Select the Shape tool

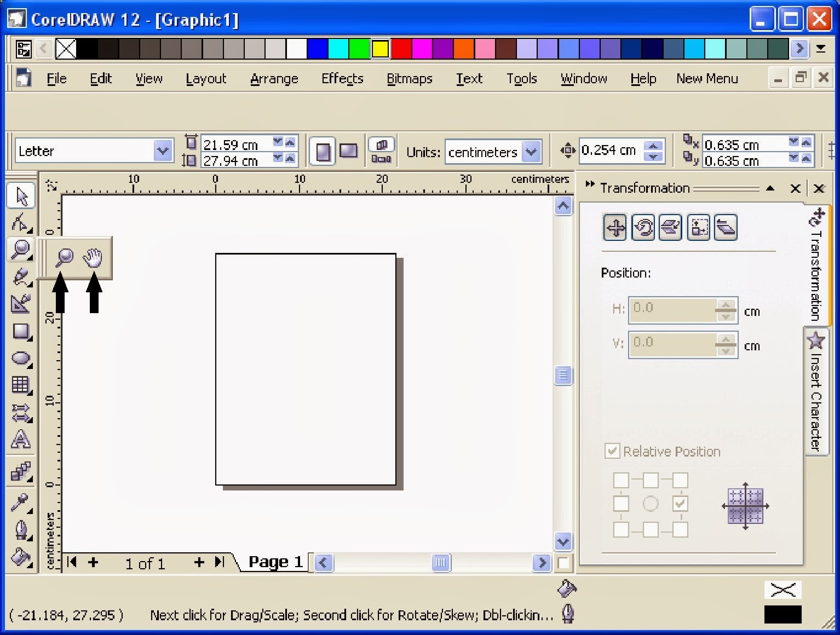point(20,222)
